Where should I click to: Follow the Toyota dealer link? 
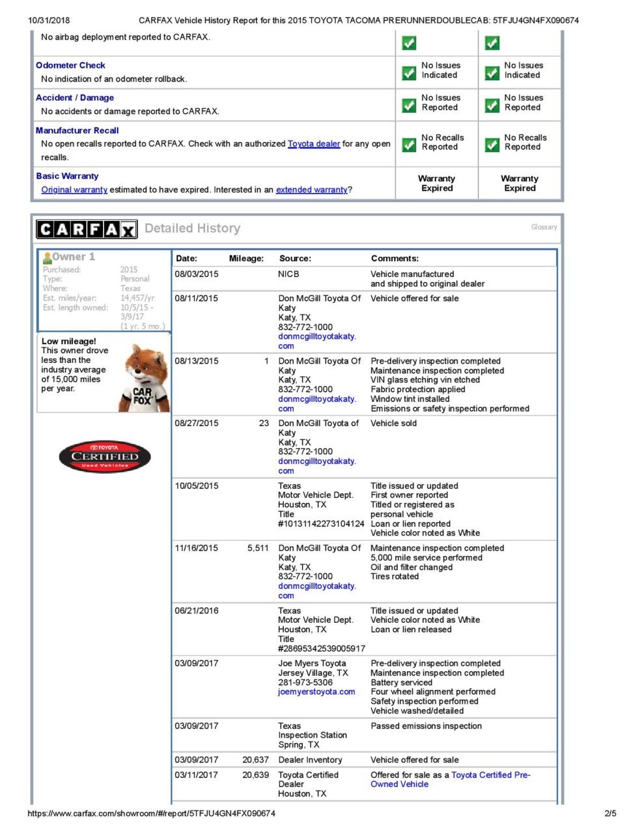[314, 143]
